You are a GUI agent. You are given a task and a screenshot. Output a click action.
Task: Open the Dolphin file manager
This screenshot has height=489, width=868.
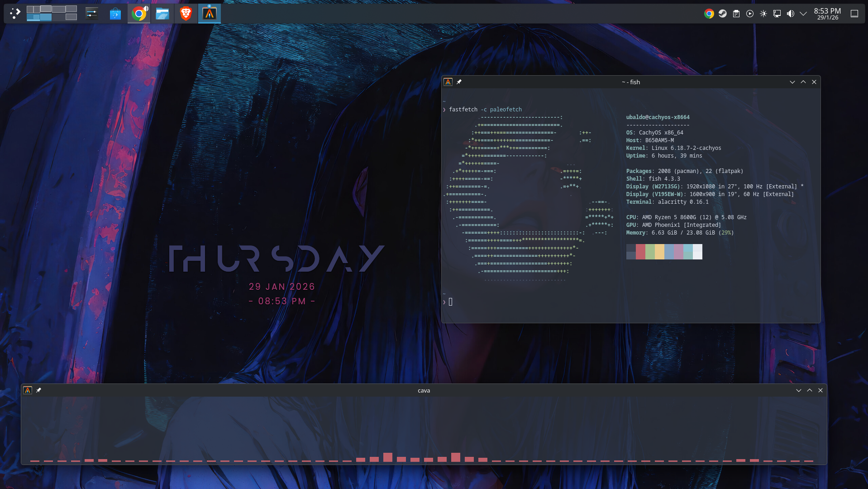tap(162, 14)
